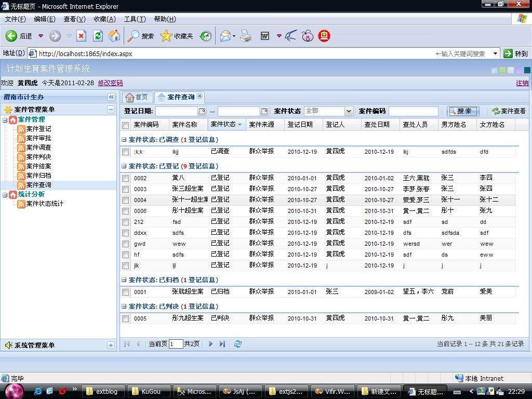The image size is (532, 399).
Task: Open the browser home page icon
Action: pyautogui.click(x=114, y=36)
